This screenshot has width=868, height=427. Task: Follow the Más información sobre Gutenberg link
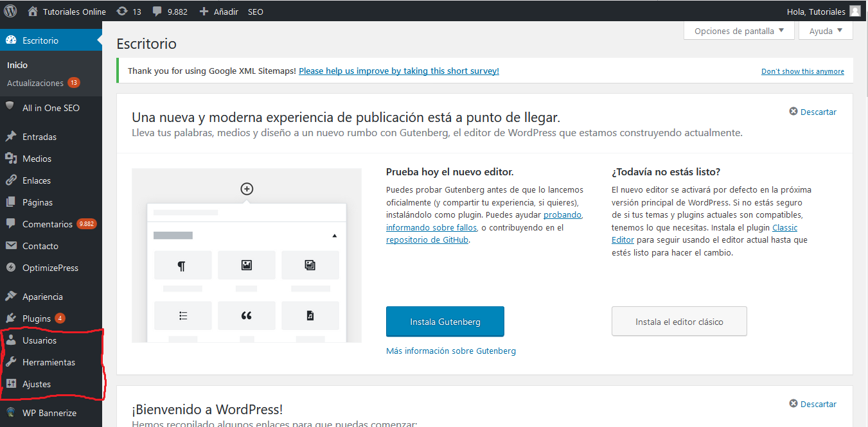coord(451,351)
